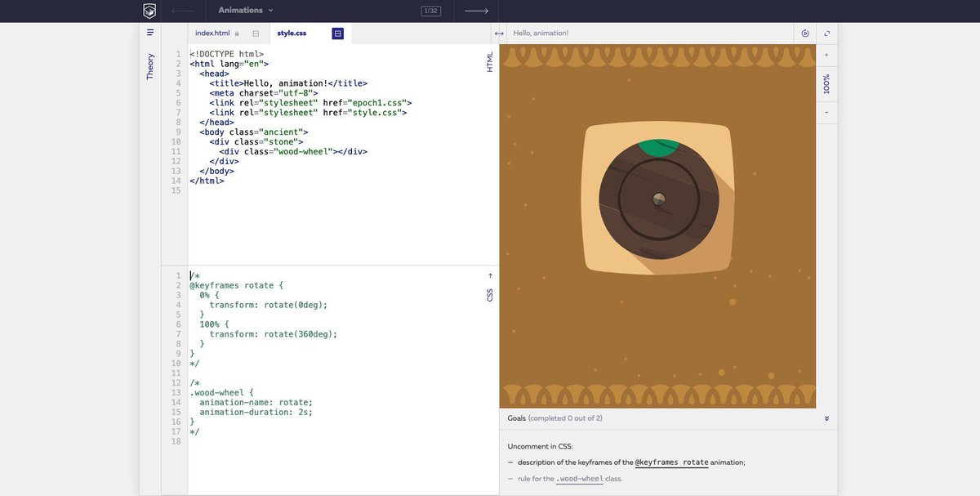
Task: Click the 1/32 step counter
Action: [x=431, y=11]
